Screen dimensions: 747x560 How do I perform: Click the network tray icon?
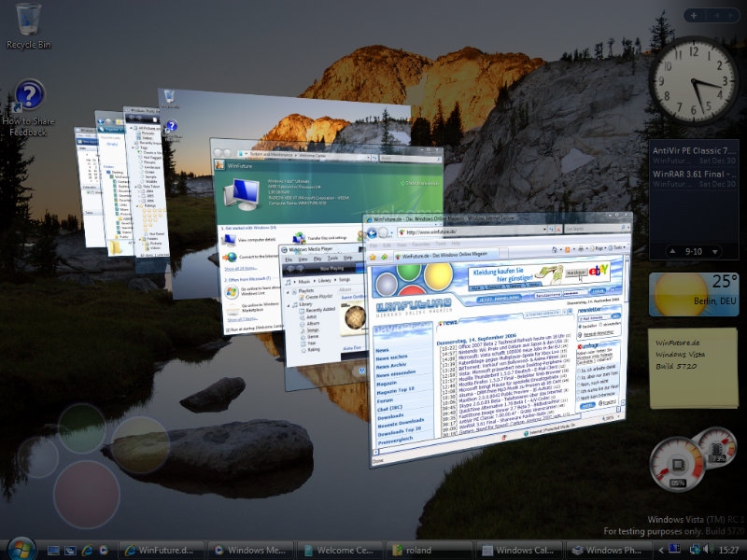tap(695, 549)
